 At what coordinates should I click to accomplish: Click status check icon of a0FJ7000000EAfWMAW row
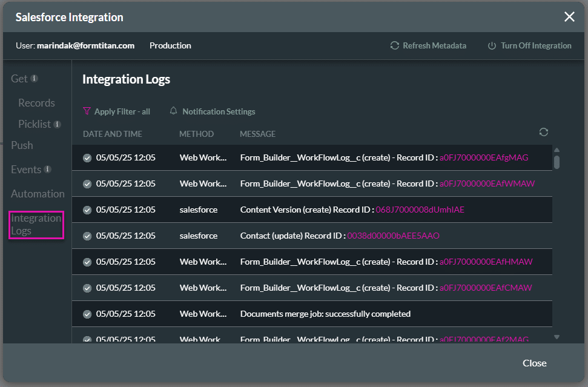click(87, 184)
